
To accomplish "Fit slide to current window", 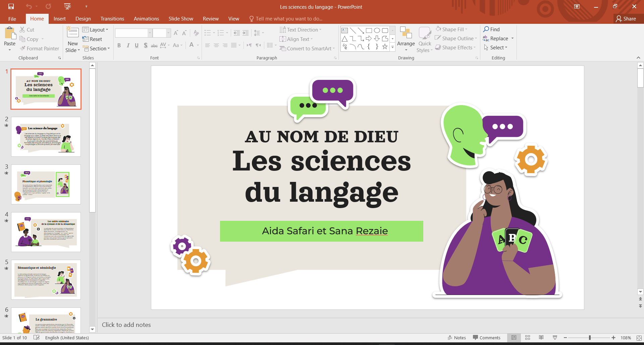I will pos(639,338).
